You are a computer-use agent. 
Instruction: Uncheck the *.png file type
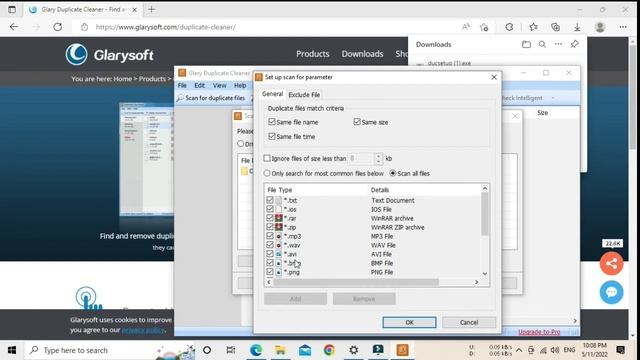270,272
